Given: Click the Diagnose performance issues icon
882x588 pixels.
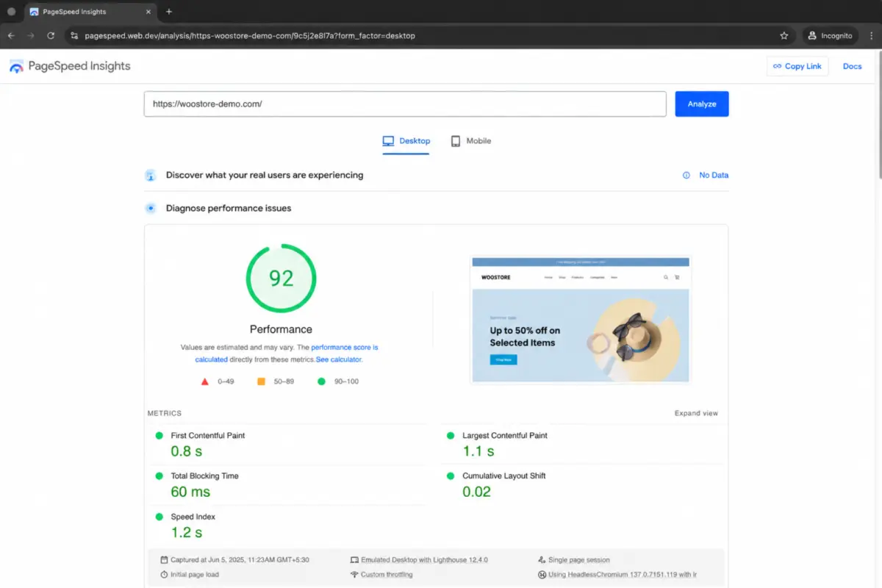Looking at the screenshot, I should pyautogui.click(x=151, y=208).
